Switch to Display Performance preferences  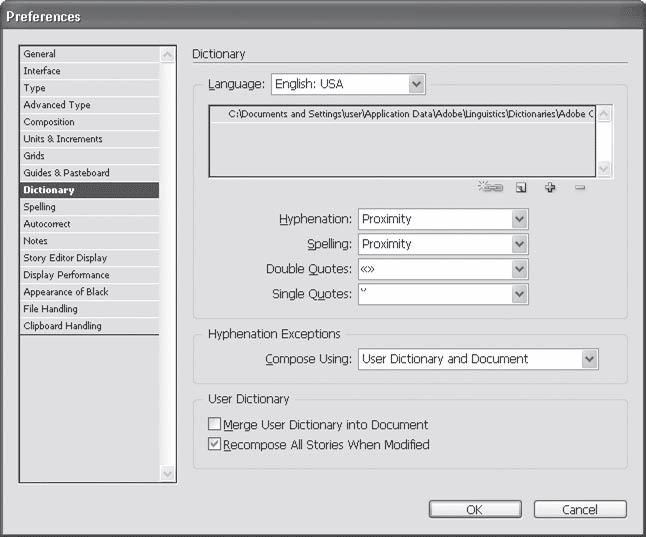[66, 275]
